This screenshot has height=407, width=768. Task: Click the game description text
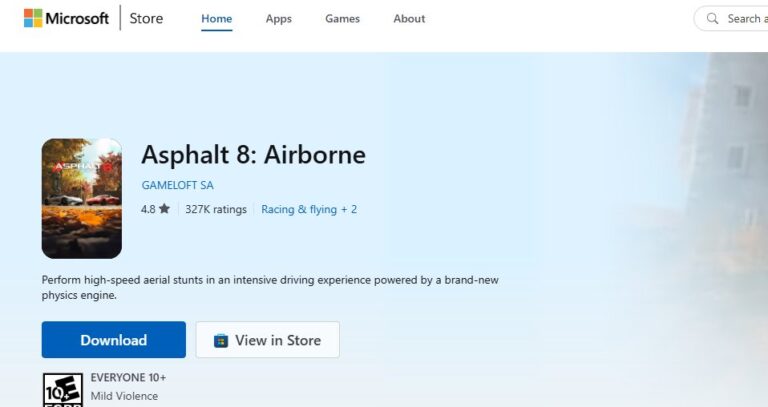(x=270, y=287)
